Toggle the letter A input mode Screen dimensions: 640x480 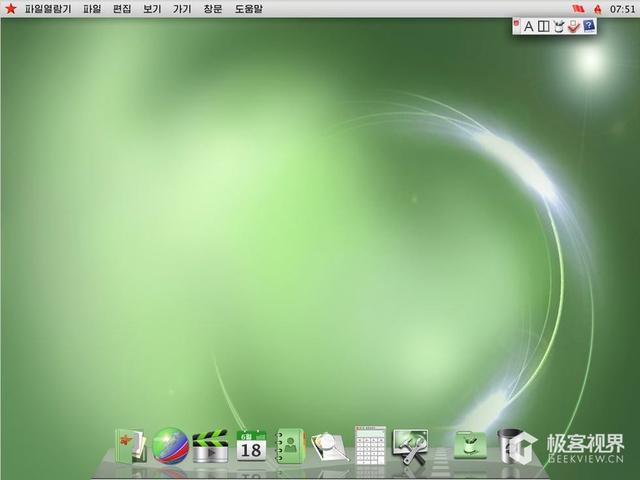tap(528, 26)
